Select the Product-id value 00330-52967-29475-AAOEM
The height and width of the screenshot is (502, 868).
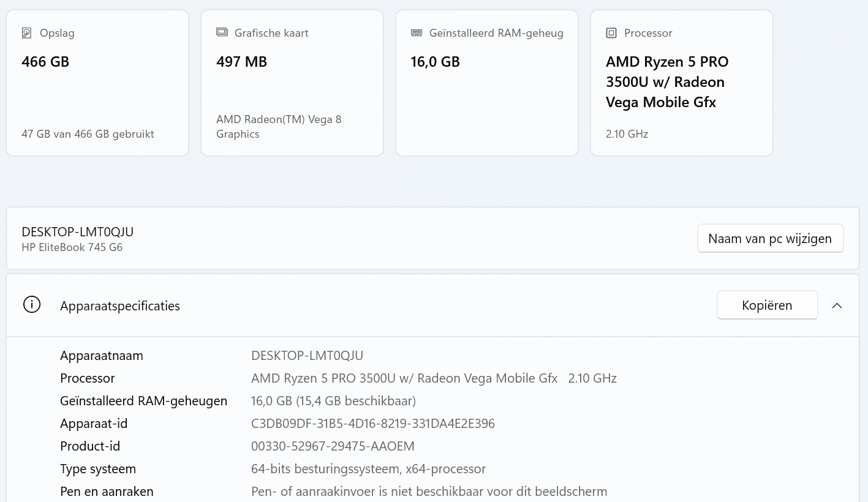pyautogui.click(x=333, y=446)
